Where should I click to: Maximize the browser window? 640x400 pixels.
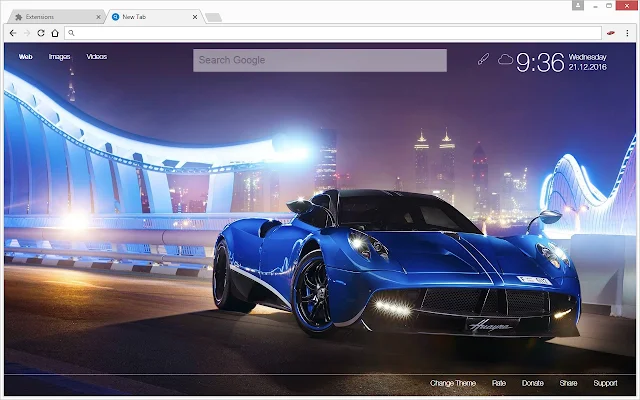609,6
